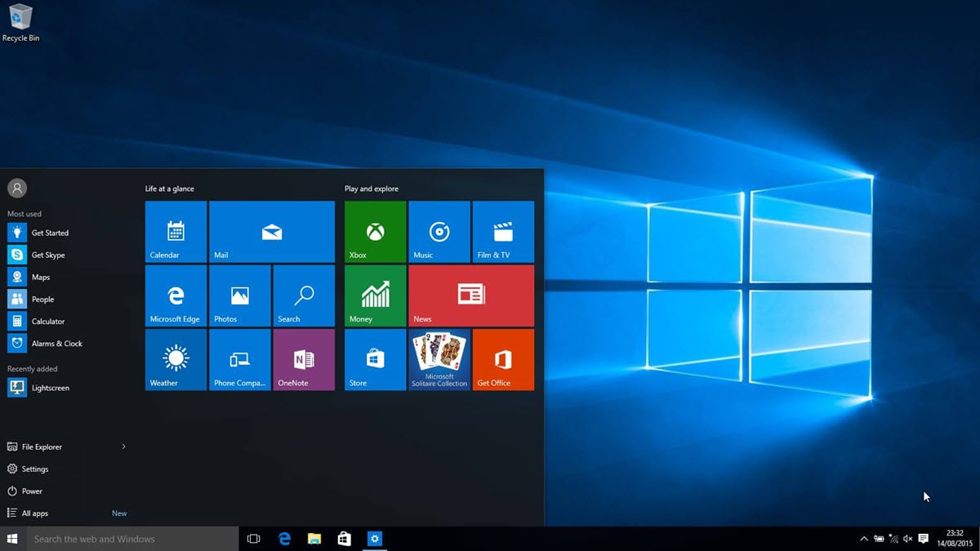Click the user account avatar icon

pos(17,188)
